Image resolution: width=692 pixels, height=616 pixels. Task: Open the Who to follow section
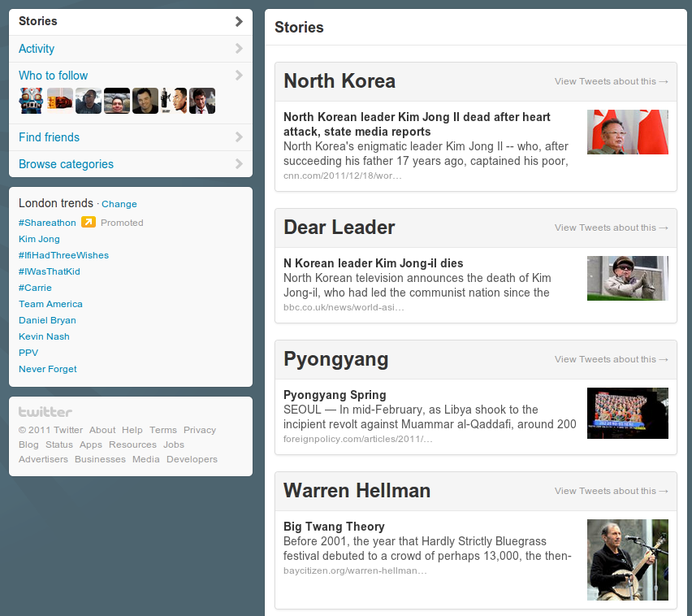click(54, 76)
